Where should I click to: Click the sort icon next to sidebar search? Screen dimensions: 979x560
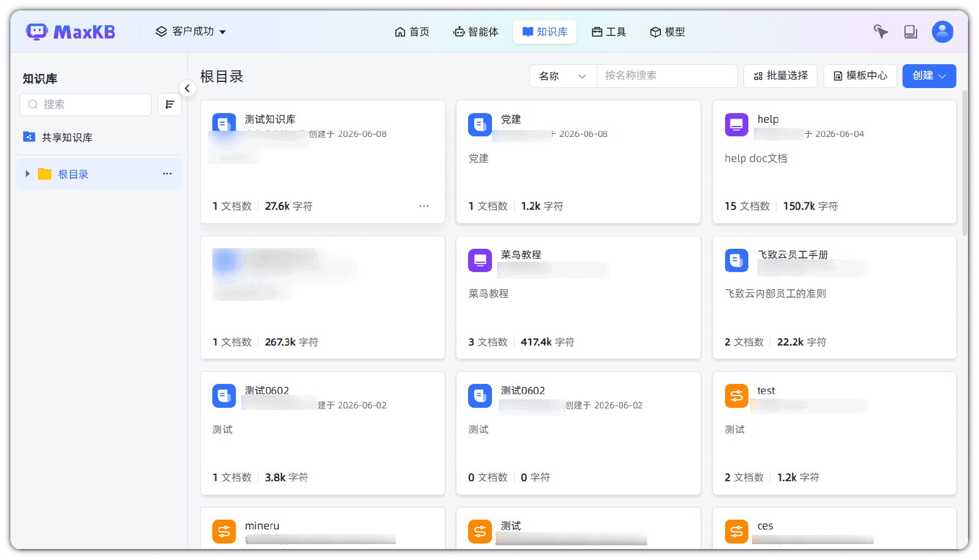169,105
